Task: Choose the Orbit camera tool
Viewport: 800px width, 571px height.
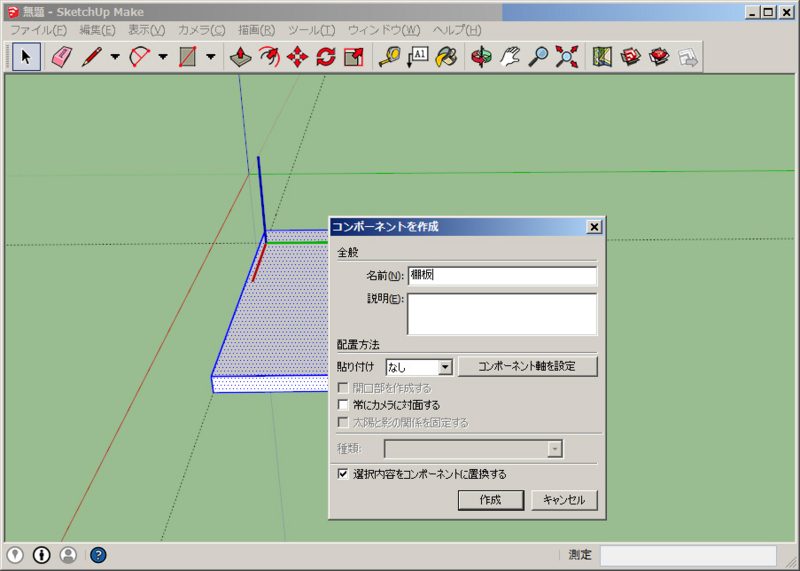Action: point(481,57)
